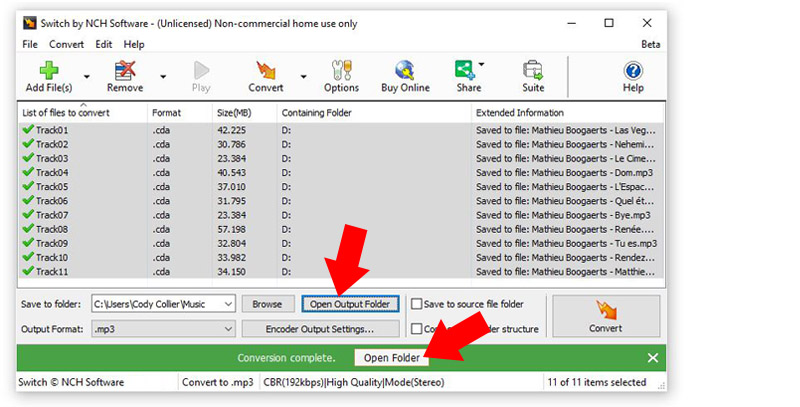Screen dimensions: 800x407
Task: Open the File menu
Action: click(x=30, y=44)
